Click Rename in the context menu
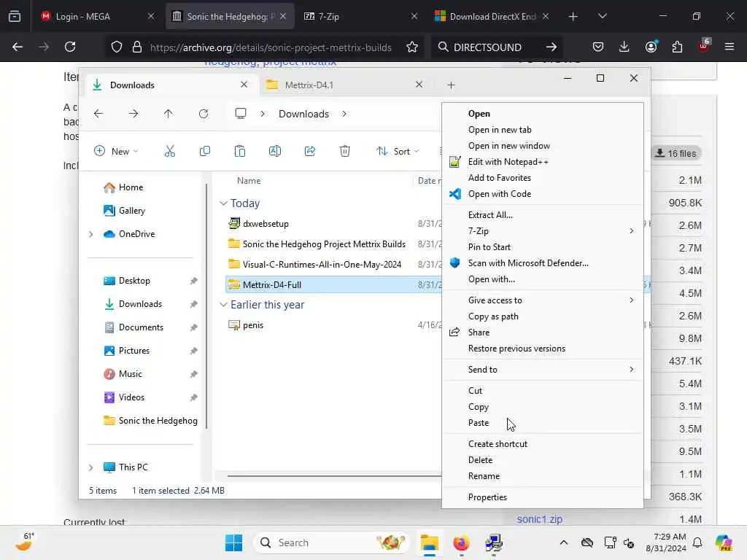 (543, 476)
